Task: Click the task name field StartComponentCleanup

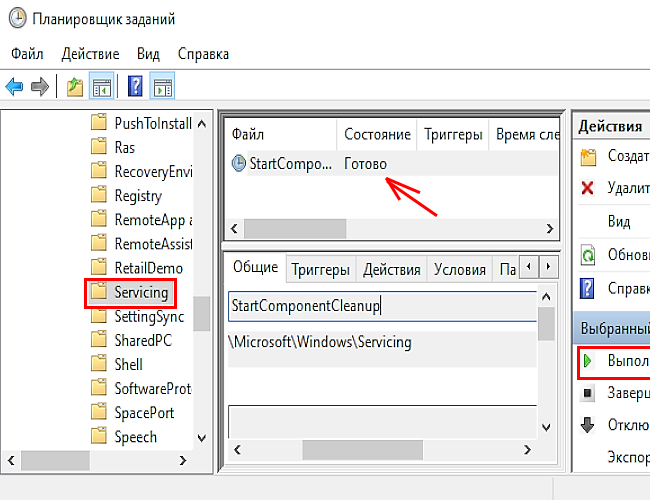Action: (x=382, y=306)
